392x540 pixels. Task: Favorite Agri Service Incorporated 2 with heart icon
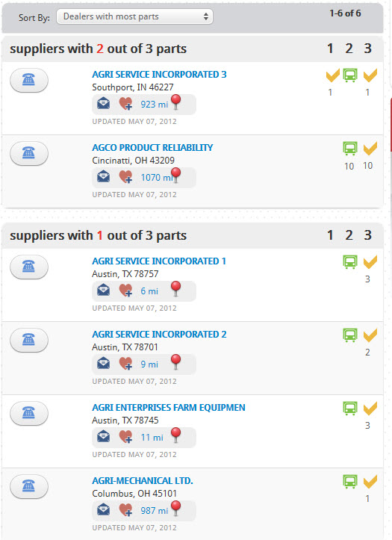click(125, 363)
